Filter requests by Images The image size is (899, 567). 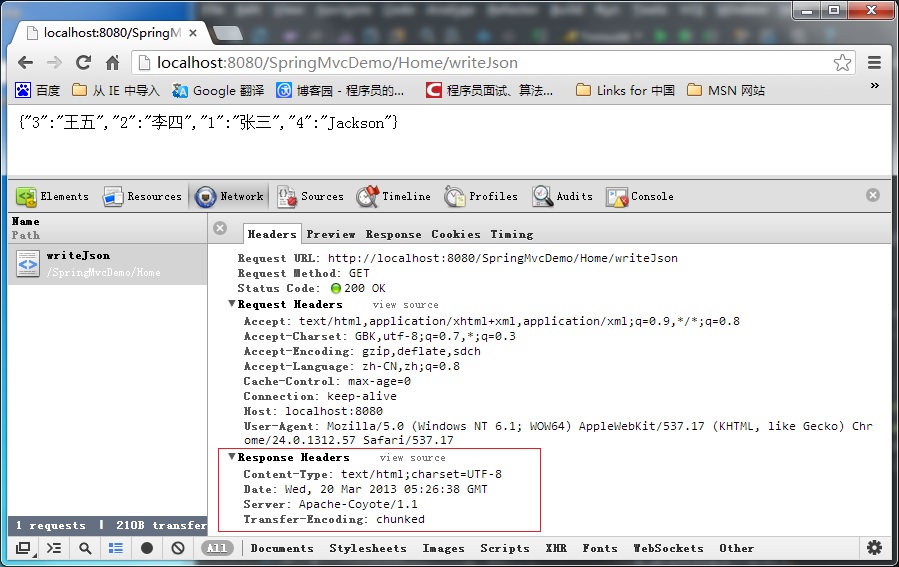[443, 548]
